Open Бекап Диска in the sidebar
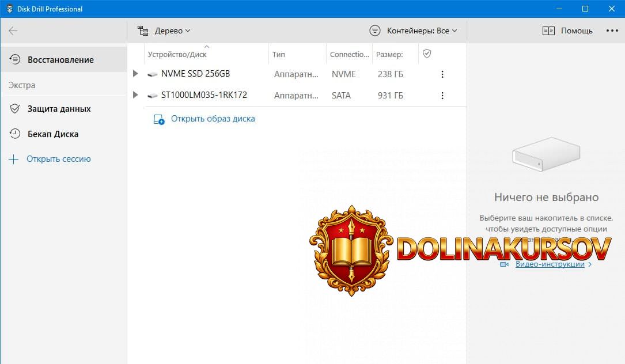625x364 pixels. click(x=53, y=134)
